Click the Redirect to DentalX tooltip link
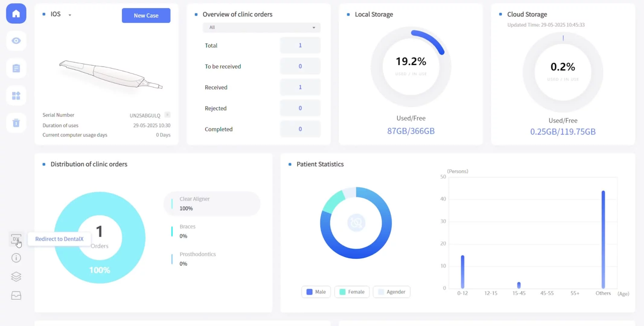Viewport: 644px width, 326px height. tap(59, 239)
